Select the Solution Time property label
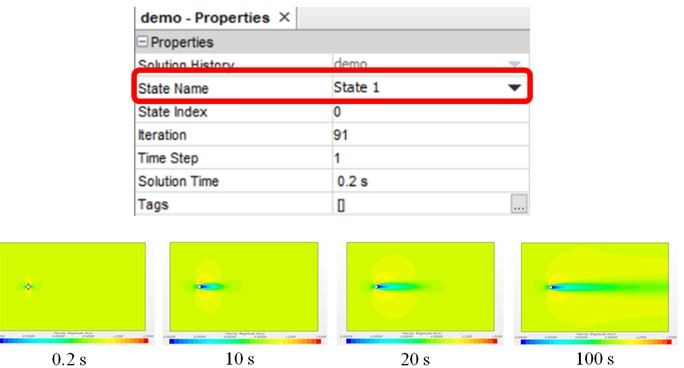The image size is (684, 368). tap(178, 181)
